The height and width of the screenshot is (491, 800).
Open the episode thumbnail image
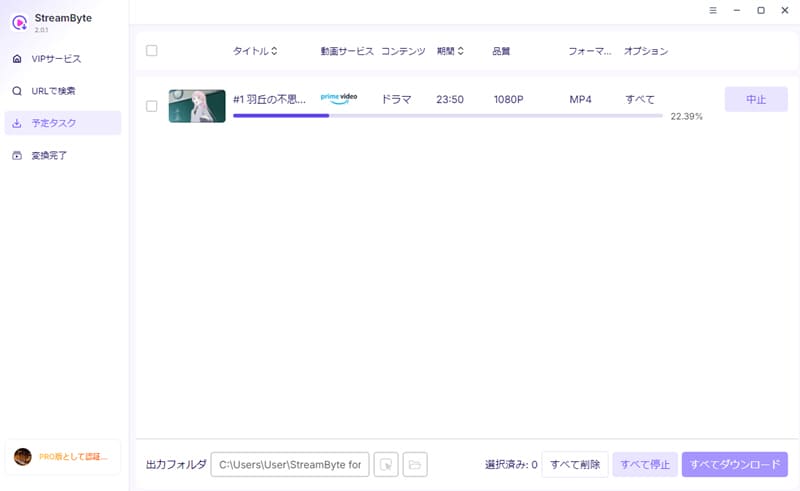click(x=197, y=106)
